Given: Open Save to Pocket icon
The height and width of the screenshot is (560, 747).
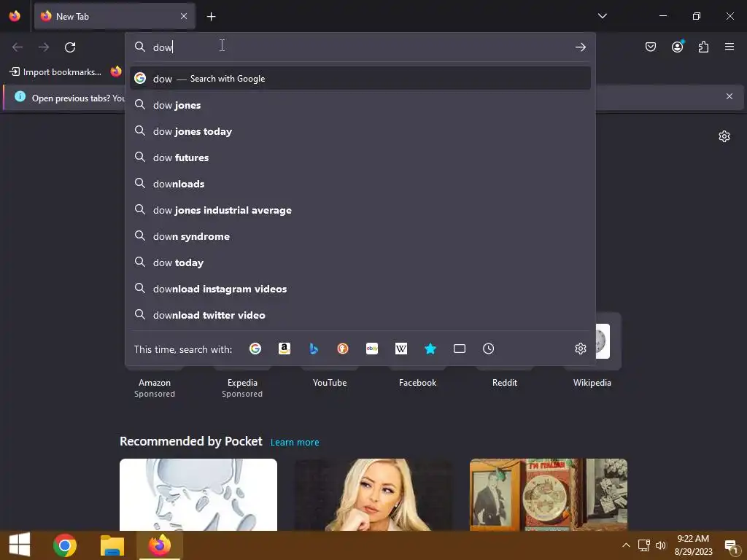Looking at the screenshot, I should click(650, 47).
